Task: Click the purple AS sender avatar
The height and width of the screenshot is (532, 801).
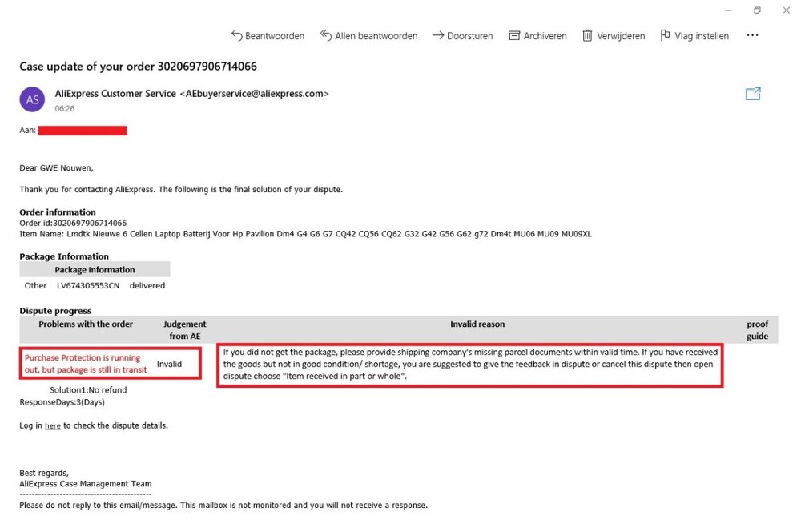Action: (x=32, y=99)
